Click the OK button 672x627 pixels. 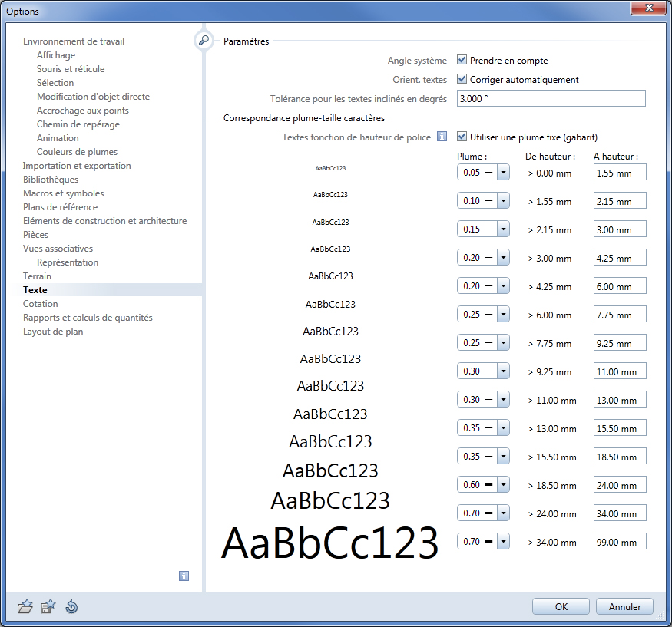(561, 606)
